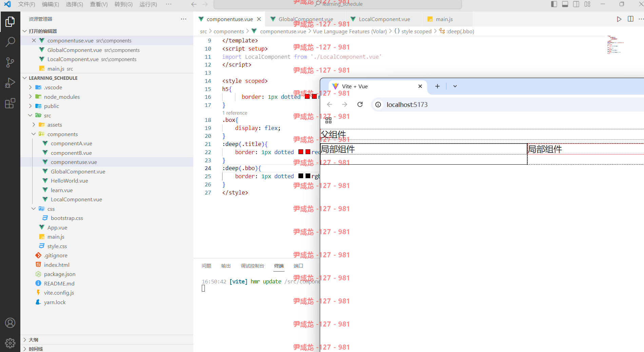Switch to the GlobalComponent.vue tab
The height and width of the screenshot is (352, 644).
305,19
